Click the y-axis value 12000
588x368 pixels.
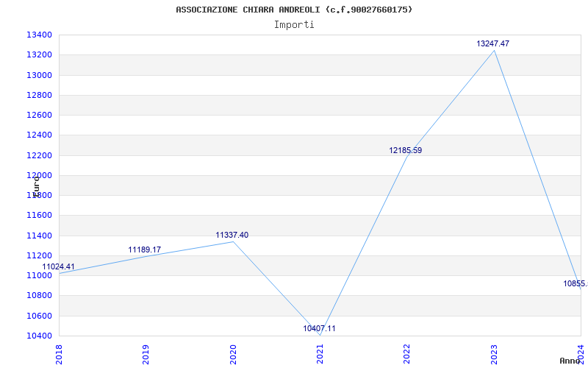[39, 175]
